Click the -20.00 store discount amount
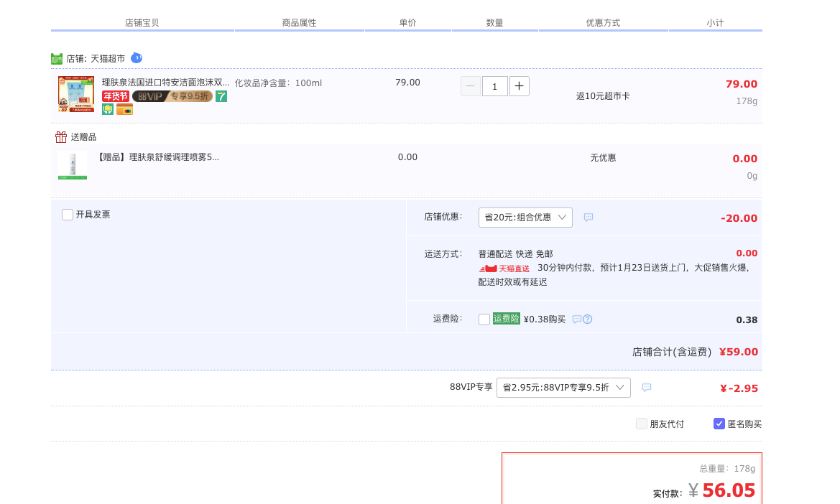 (x=739, y=218)
